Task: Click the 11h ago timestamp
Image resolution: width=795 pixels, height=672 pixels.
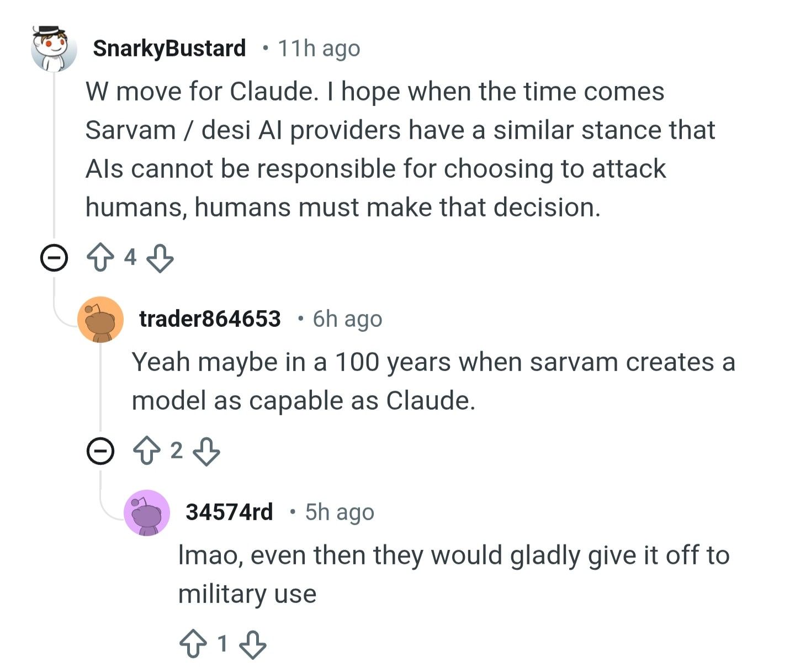Action: point(319,49)
